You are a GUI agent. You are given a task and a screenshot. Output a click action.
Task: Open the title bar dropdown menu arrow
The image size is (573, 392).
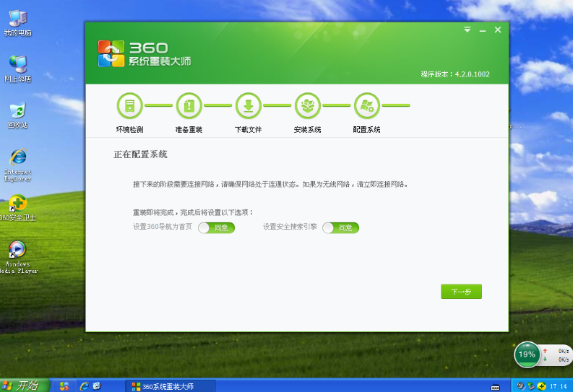click(468, 30)
